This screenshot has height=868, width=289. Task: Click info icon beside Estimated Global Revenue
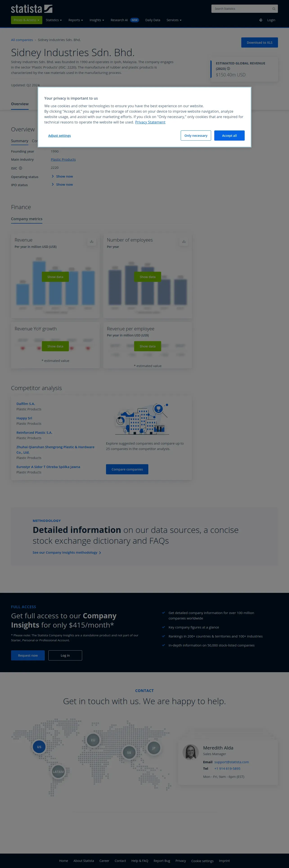(x=228, y=69)
